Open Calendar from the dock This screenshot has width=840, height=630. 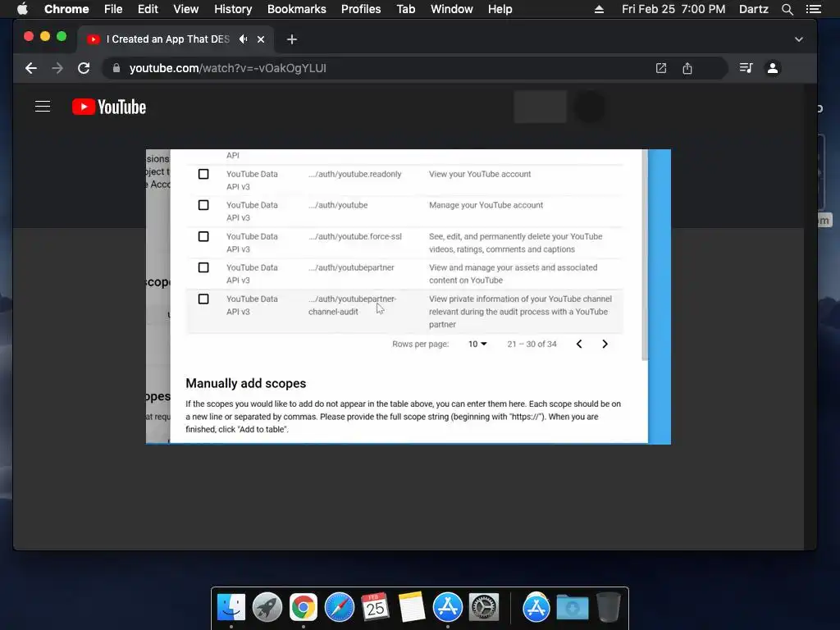[x=375, y=607]
